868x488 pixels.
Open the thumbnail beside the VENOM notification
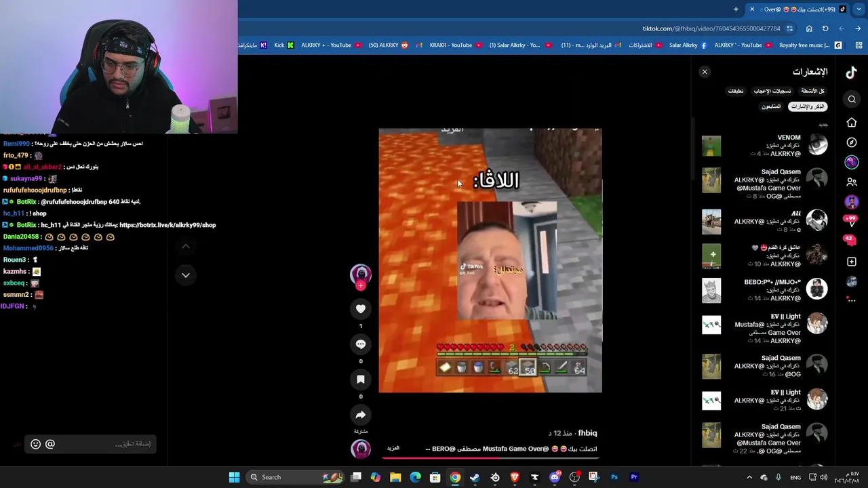coord(711,146)
